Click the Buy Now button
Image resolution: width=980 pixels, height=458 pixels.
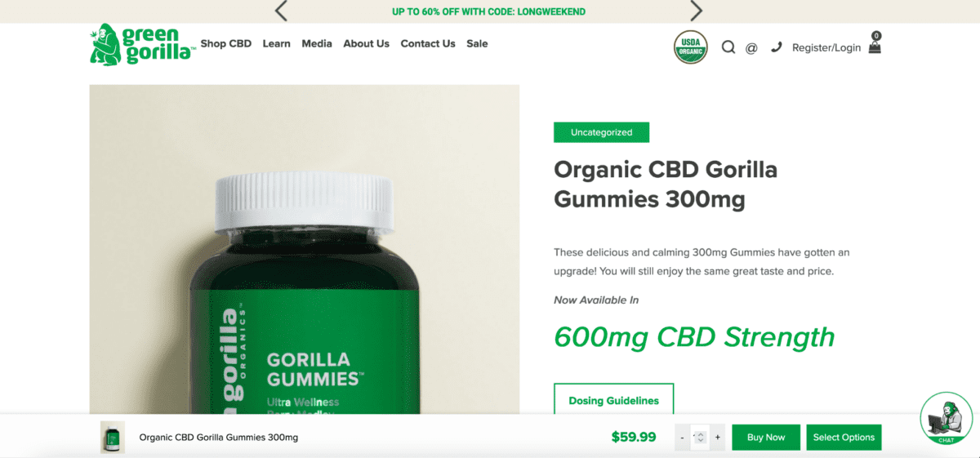pyautogui.click(x=766, y=437)
